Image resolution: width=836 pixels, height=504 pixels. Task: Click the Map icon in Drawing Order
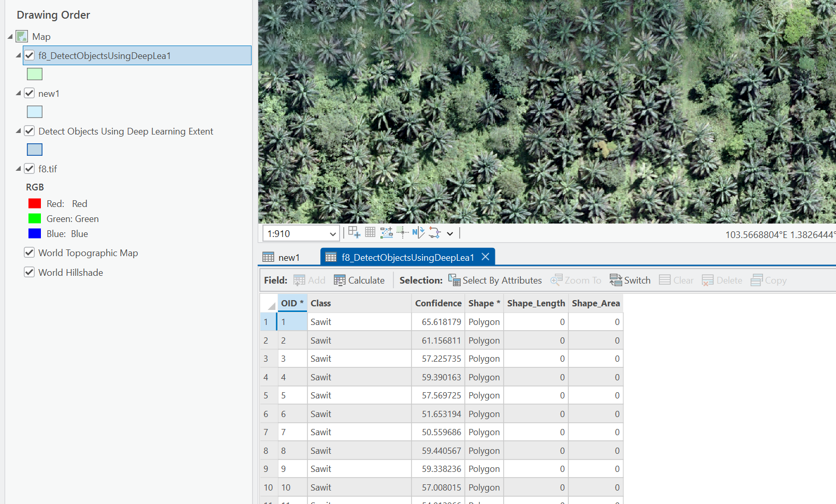click(22, 36)
